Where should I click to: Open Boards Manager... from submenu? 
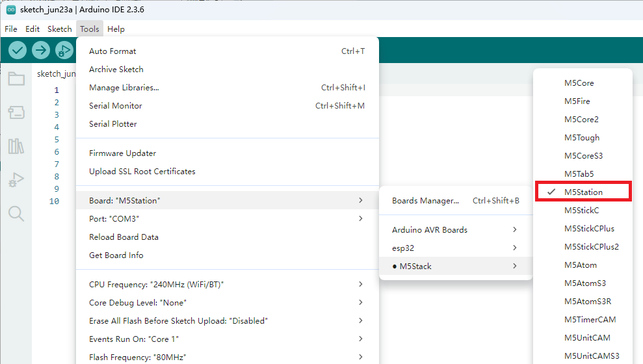456,200
